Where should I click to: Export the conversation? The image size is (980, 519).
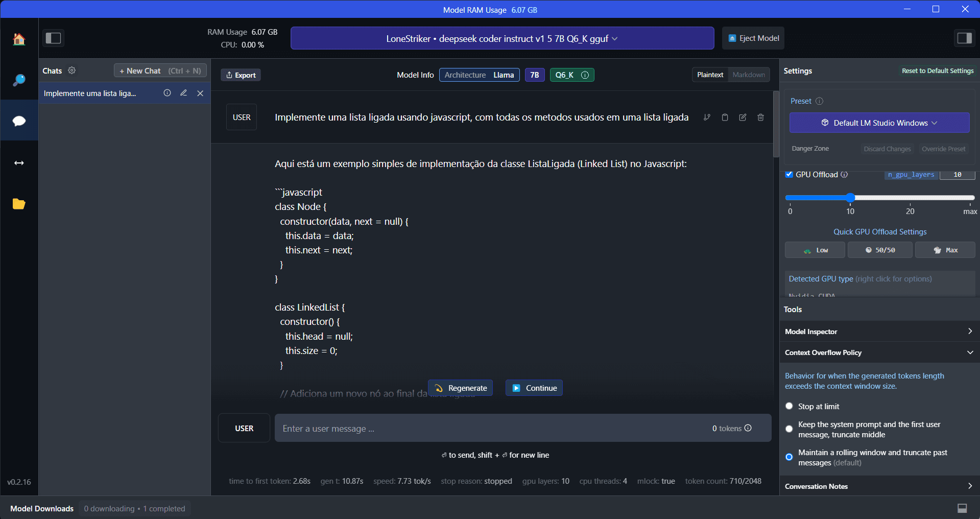pos(241,75)
